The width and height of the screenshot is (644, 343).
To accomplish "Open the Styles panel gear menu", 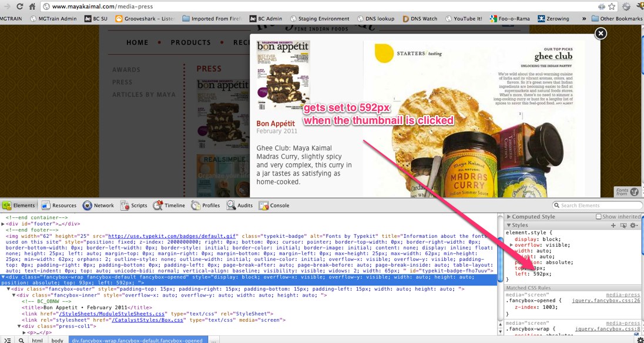I will [x=634, y=225].
